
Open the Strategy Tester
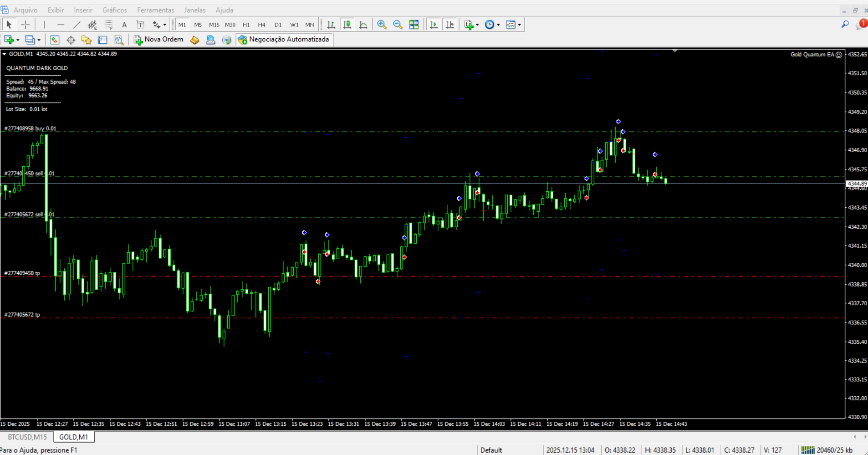pos(119,40)
